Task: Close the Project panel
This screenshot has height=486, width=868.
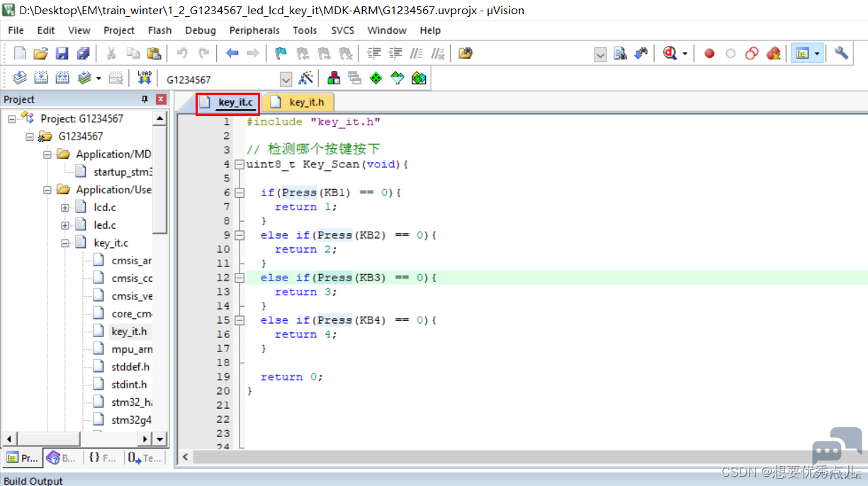Action: tap(161, 99)
